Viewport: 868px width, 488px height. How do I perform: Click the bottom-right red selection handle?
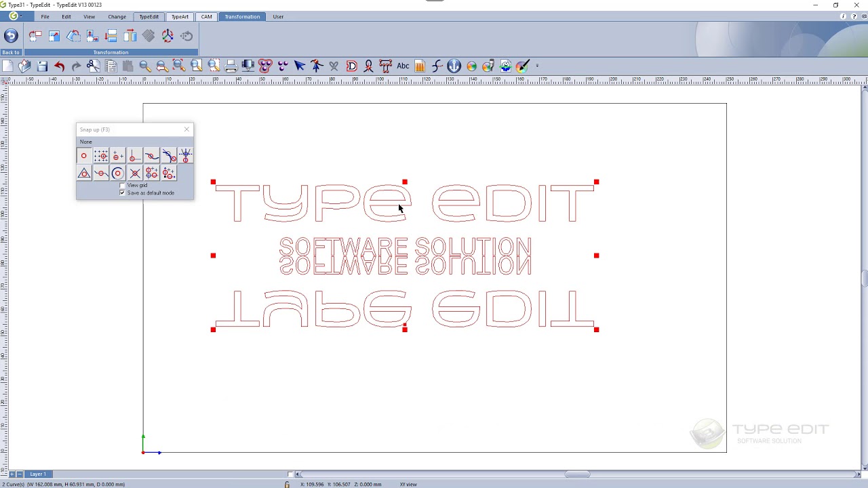tap(596, 329)
